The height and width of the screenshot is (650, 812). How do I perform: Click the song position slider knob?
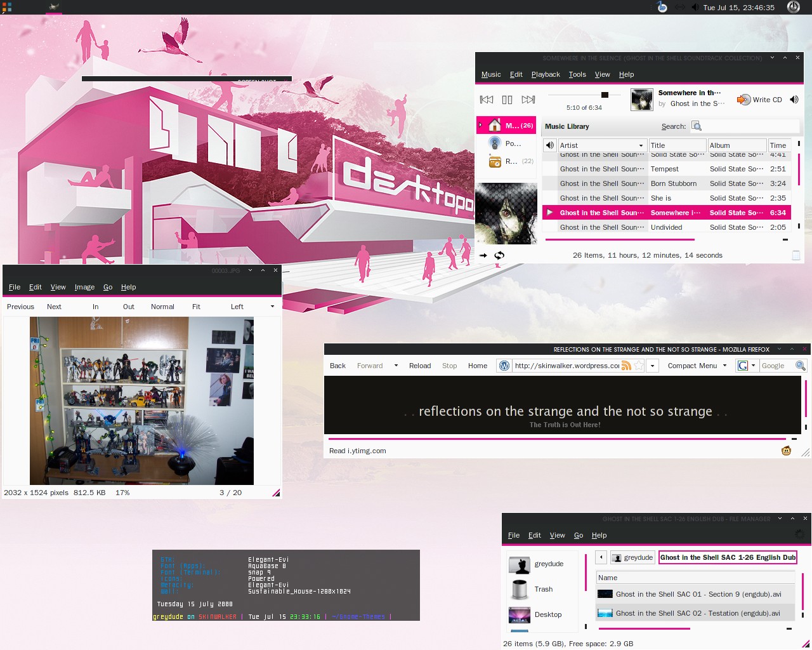pyautogui.click(x=605, y=95)
